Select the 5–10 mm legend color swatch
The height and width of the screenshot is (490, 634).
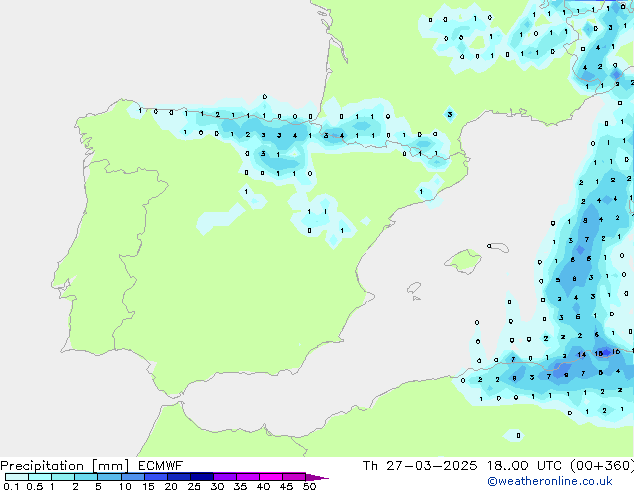[x=109, y=477]
